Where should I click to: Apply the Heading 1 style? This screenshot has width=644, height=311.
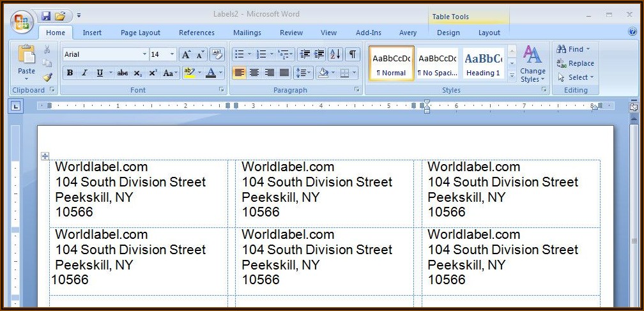483,63
